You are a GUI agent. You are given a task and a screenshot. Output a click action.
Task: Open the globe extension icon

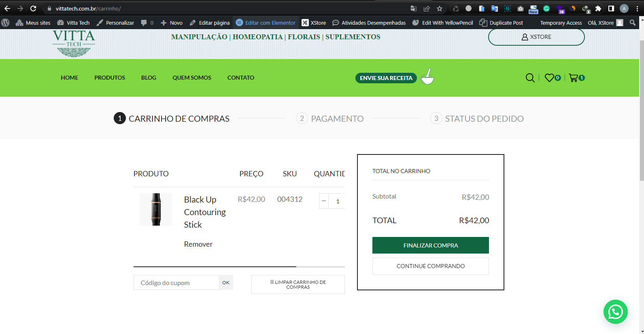click(469, 8)
